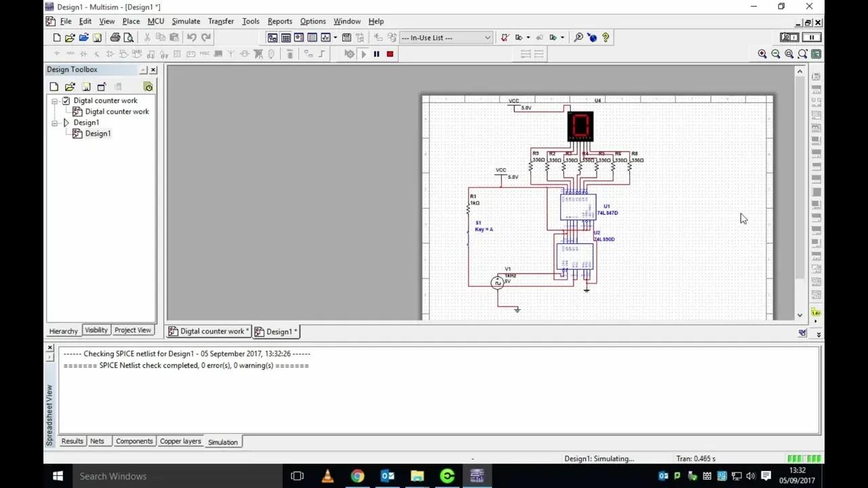Pause the running simulation
The width and height of the screenshot is (868, 488).
[376, 54]
